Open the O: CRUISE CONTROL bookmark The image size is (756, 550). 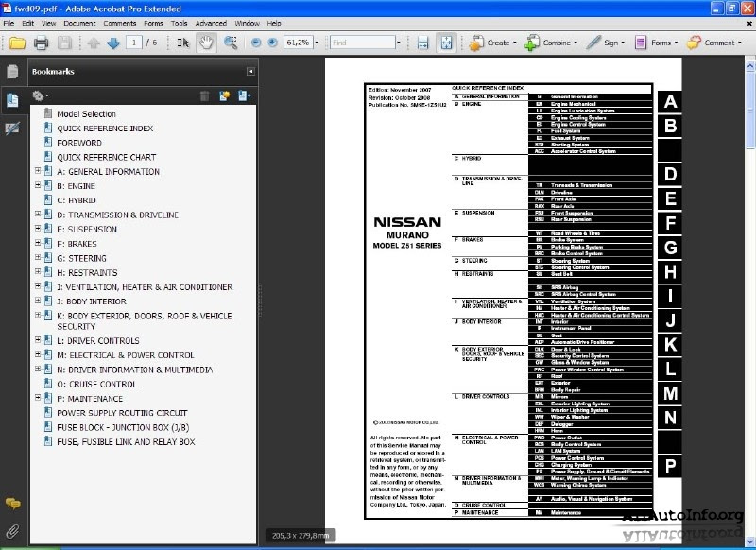[x=97, y=385]
